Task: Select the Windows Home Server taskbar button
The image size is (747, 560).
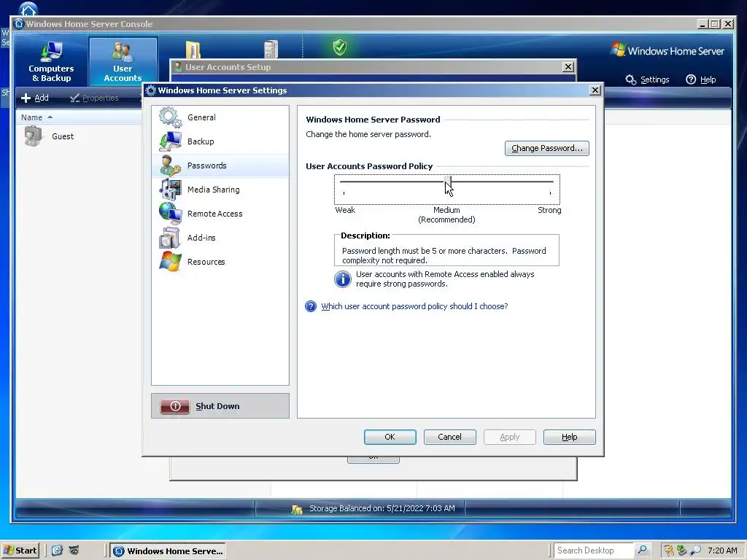Action: click(168, 551)
